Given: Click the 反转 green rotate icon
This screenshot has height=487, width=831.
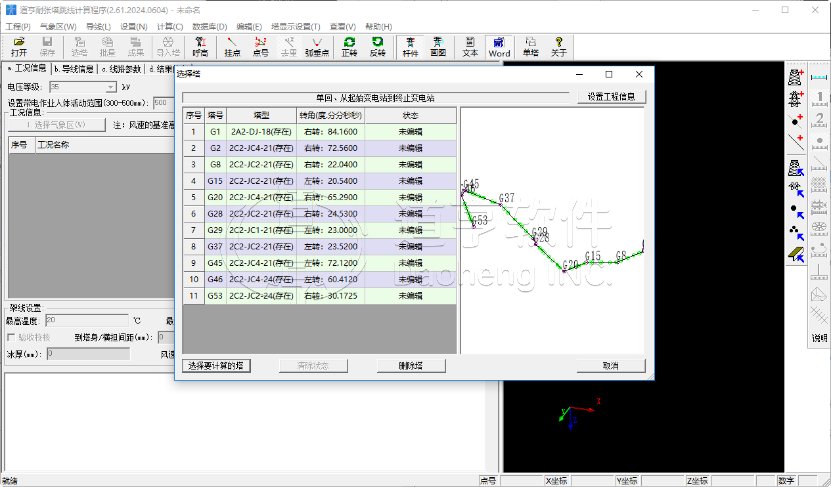Looking at the screenshot, I should (377, 47).
